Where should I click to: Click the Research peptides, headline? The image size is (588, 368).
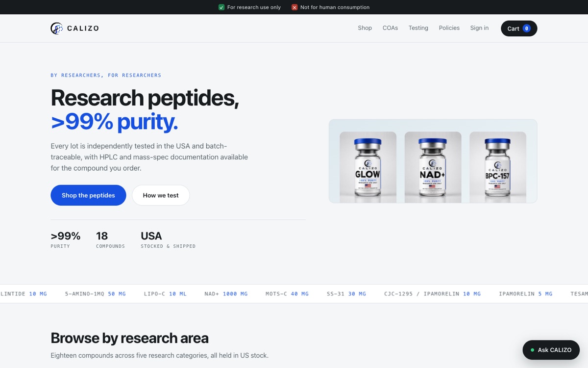(x=145, y=98)
